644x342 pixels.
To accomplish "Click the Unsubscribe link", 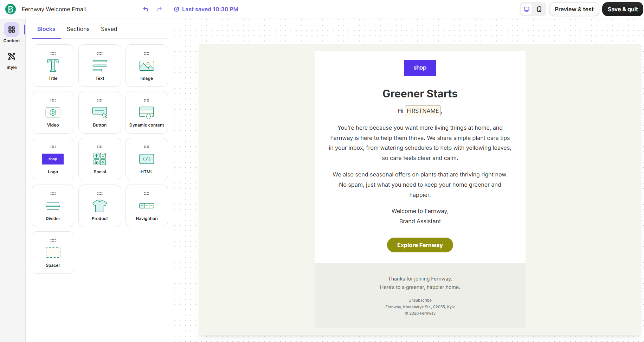I will [x=420, y=300].
